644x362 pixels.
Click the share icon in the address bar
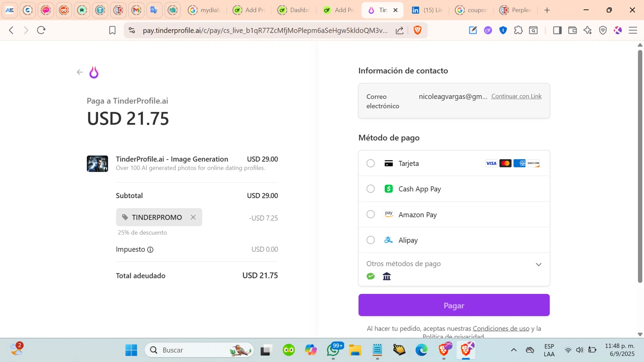click(400, 30)
